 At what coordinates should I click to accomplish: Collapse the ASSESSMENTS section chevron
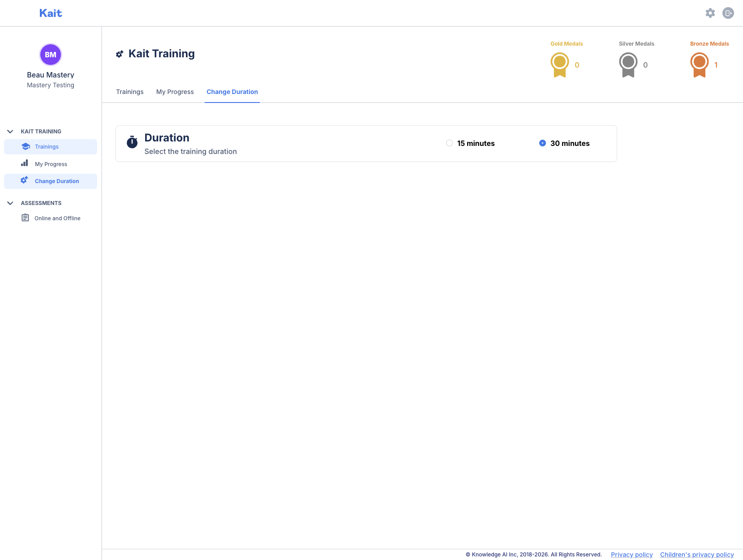click(x=10, y=203)
